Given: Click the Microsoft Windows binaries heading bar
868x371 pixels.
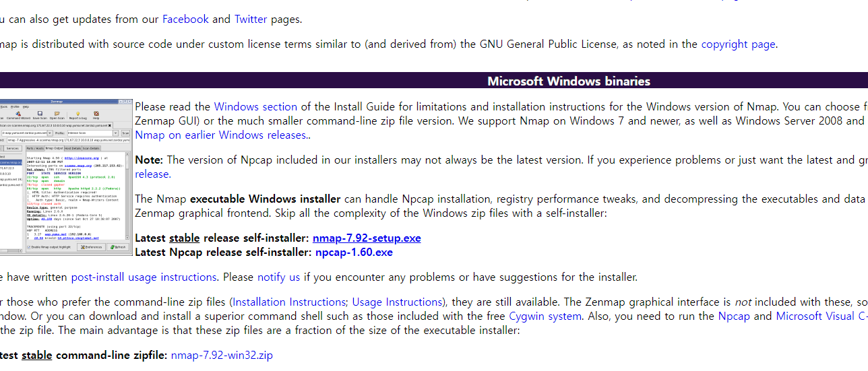Looking at the screenshot, I should 434,81.
